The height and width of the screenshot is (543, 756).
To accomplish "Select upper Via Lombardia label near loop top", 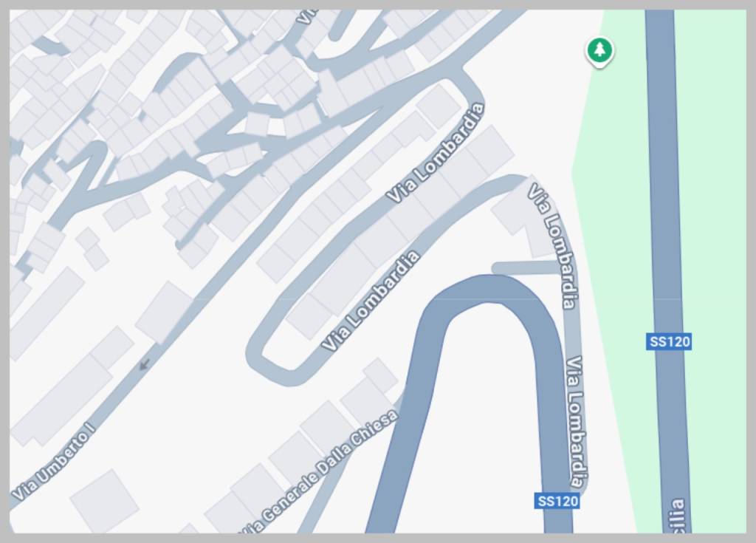I will 435,153.
